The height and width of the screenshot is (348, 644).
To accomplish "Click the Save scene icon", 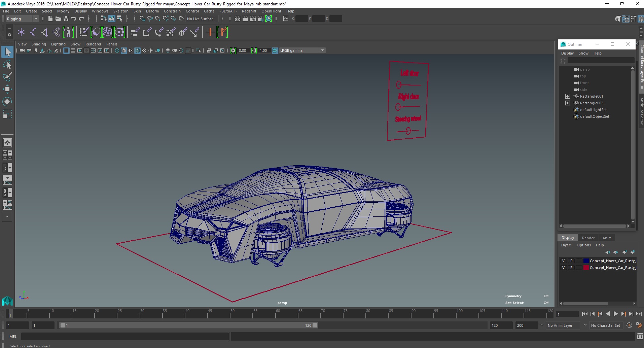I will coord(66,19).
